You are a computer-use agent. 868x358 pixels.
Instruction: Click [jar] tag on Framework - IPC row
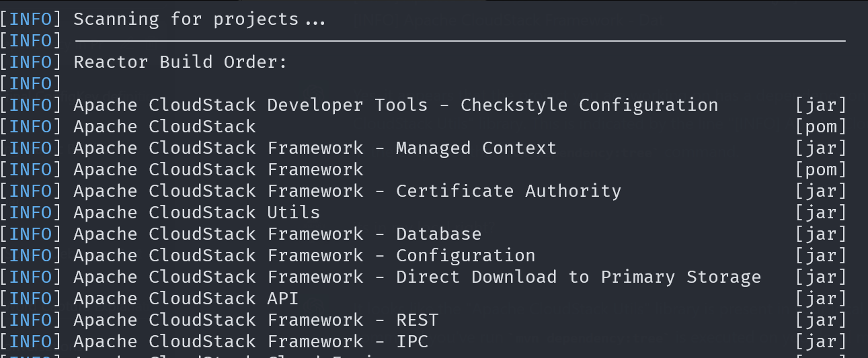pos(820,341)
